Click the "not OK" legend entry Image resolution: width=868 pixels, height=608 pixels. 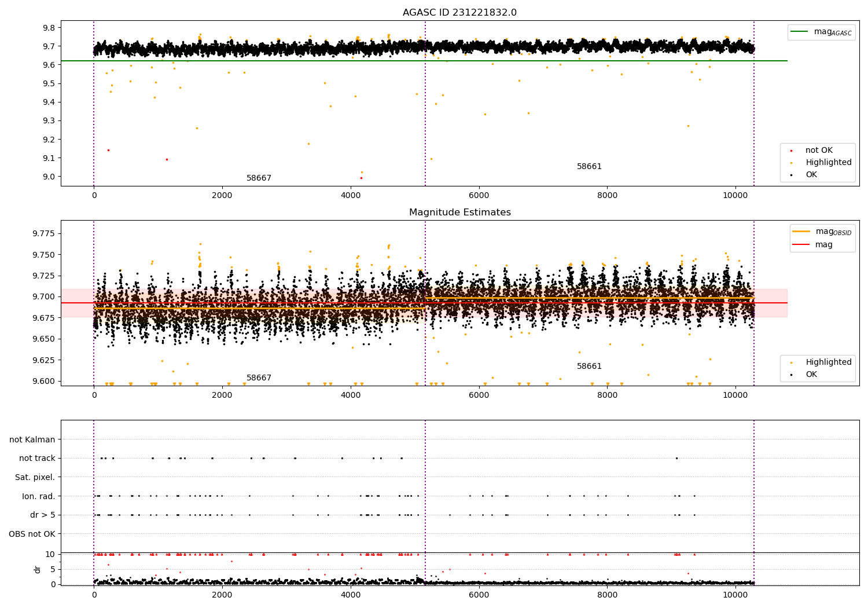[x=819, y=151]
